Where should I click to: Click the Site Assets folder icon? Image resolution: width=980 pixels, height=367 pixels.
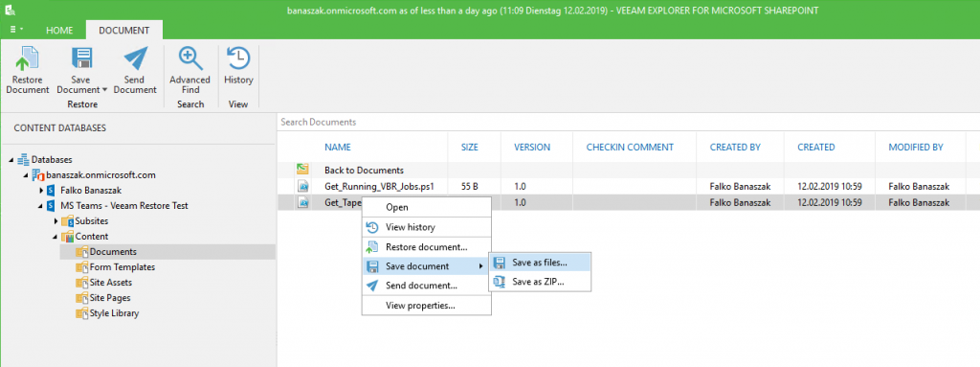click(82, 283)
